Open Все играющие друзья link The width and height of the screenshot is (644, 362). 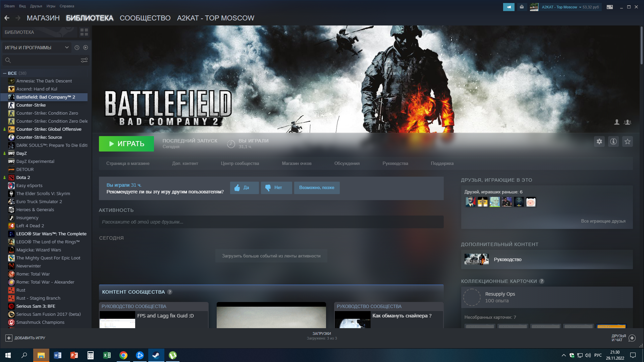[603, 221]
